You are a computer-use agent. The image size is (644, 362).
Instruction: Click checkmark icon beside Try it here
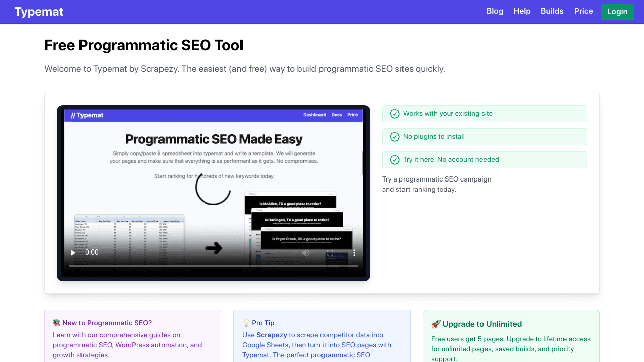click(395, 160)
